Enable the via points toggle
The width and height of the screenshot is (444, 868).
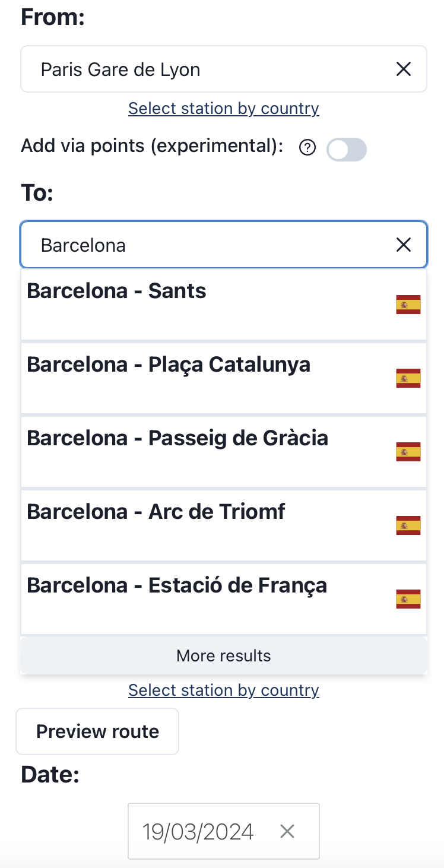click(347, 150)
